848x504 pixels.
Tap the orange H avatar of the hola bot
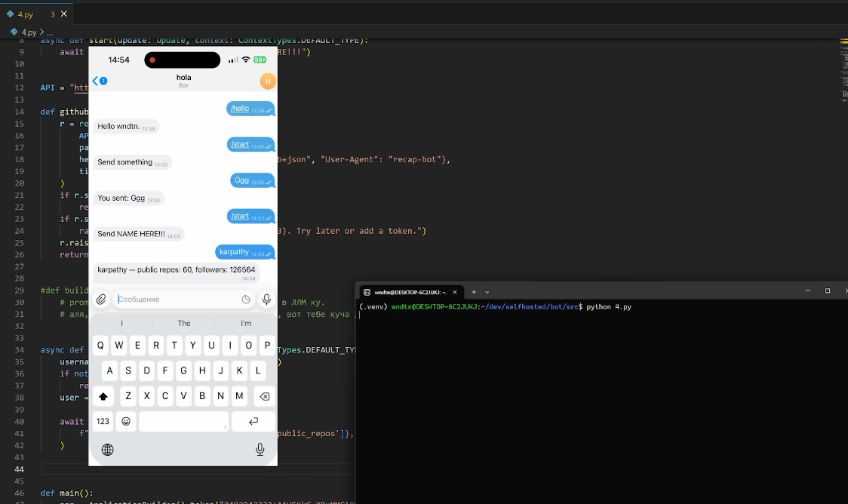click(x=267, y=80)
